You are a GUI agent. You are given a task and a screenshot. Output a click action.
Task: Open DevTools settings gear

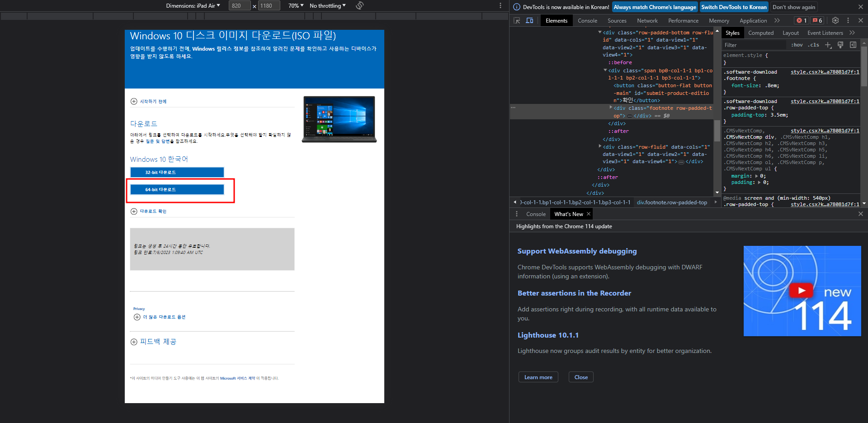(x=835, y=21)
